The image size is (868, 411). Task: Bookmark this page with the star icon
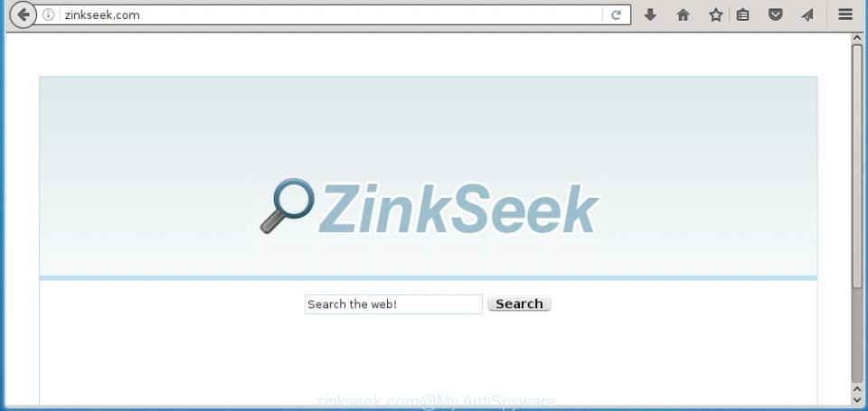pyautogui.click(x=716, y=15)
